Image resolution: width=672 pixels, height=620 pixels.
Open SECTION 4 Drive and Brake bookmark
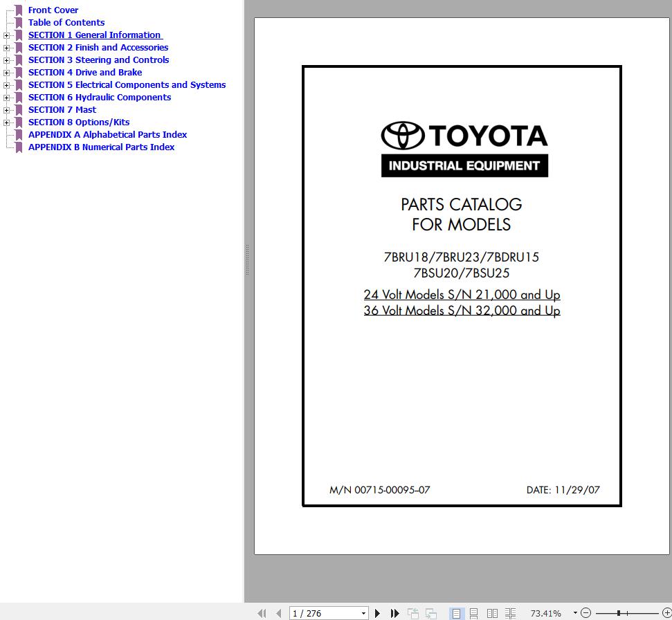tap(85, 72)
